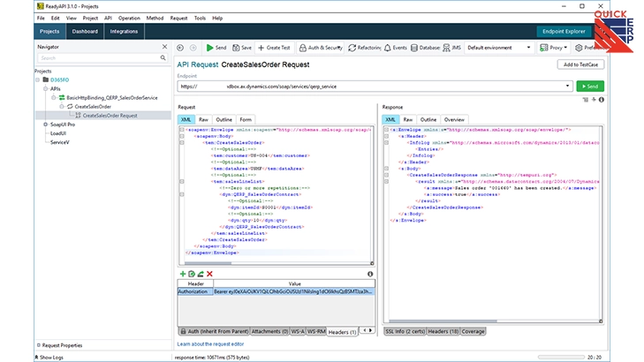Add a new header with plus icon
Screen dimensions: 644x362
coord(183,274)
